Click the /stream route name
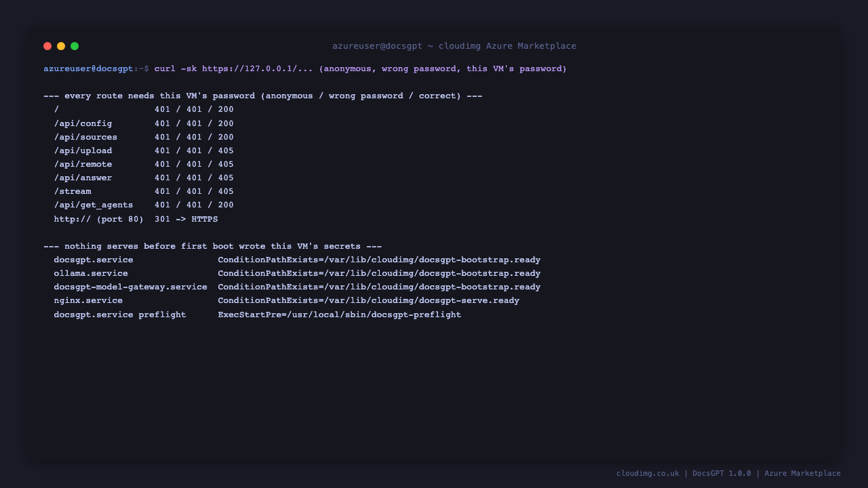 (x=73, y=191)
